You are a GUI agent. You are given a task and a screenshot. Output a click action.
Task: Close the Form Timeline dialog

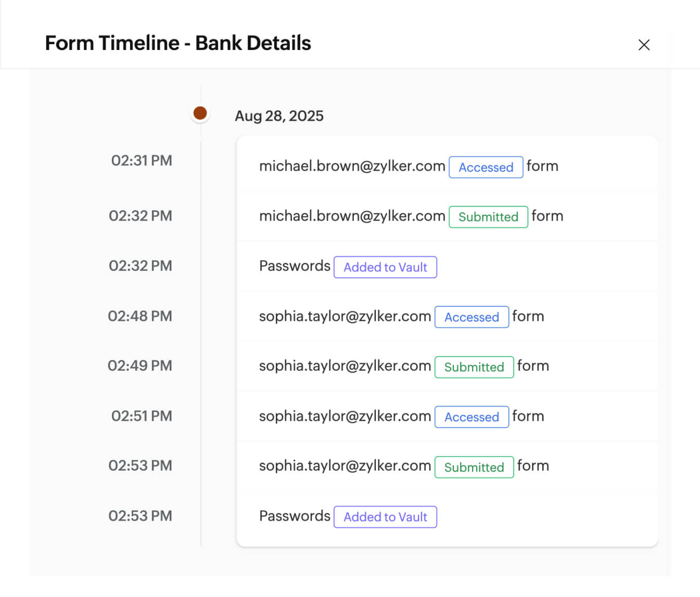pos(644,45)
